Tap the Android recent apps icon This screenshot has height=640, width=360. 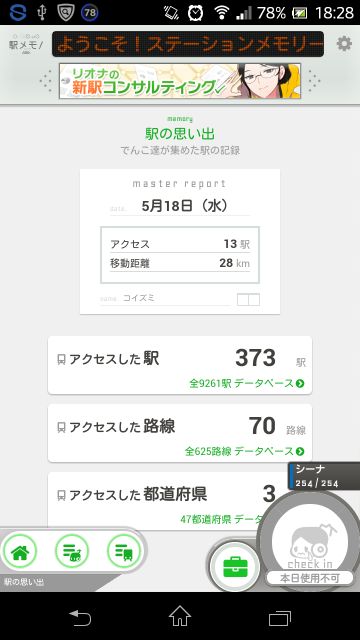pos(280,618)
